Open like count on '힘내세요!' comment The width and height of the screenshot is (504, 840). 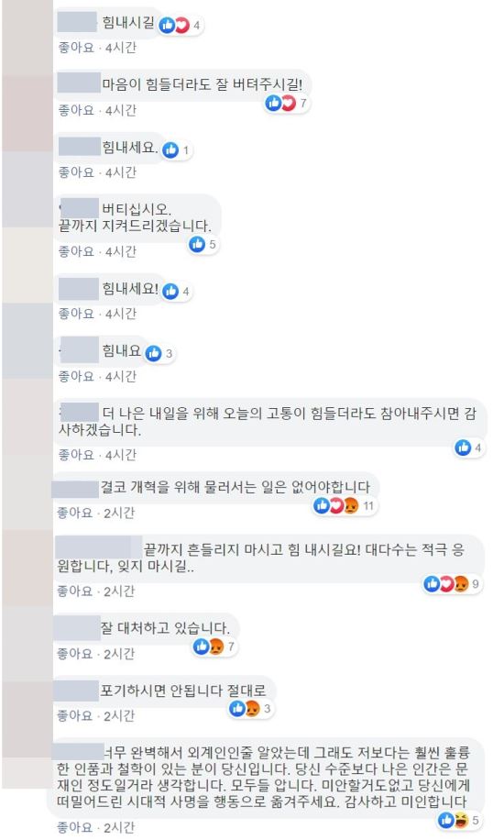point(186,292)
